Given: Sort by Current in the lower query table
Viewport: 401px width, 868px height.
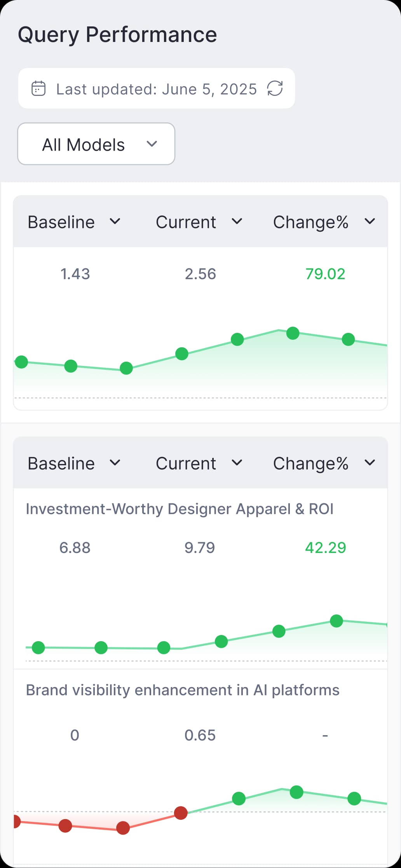Looking at the screenshot, I should 186,463.
